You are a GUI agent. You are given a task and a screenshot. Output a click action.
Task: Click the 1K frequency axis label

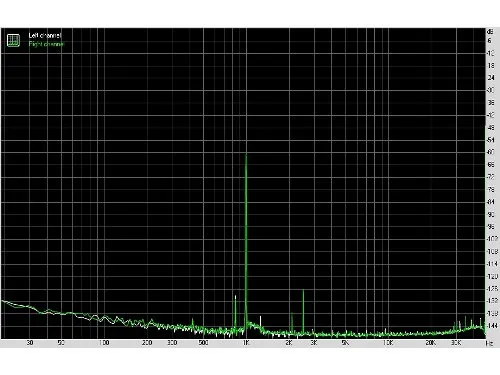coord(246,343)
